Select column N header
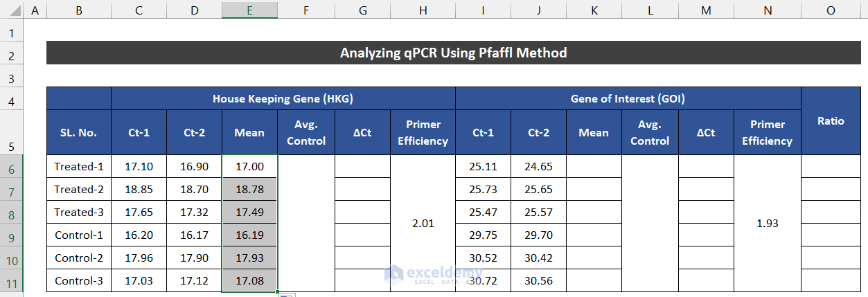 click(x=767, y=10)
